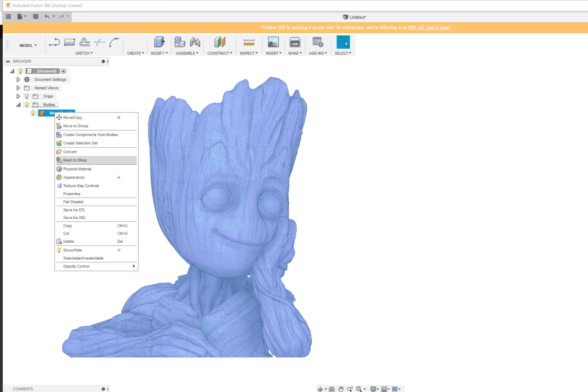Expand the Document Settings tree node
Screen dimensions: 588x392
click(18, 79)
